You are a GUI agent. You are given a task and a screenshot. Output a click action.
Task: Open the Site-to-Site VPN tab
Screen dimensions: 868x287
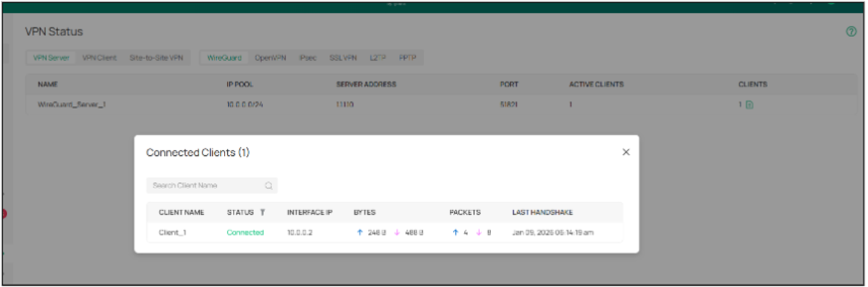(x=156, y=58)
